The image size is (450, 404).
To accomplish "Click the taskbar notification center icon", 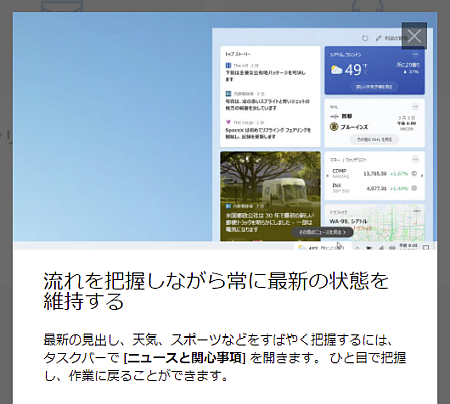I will point(426,248).
